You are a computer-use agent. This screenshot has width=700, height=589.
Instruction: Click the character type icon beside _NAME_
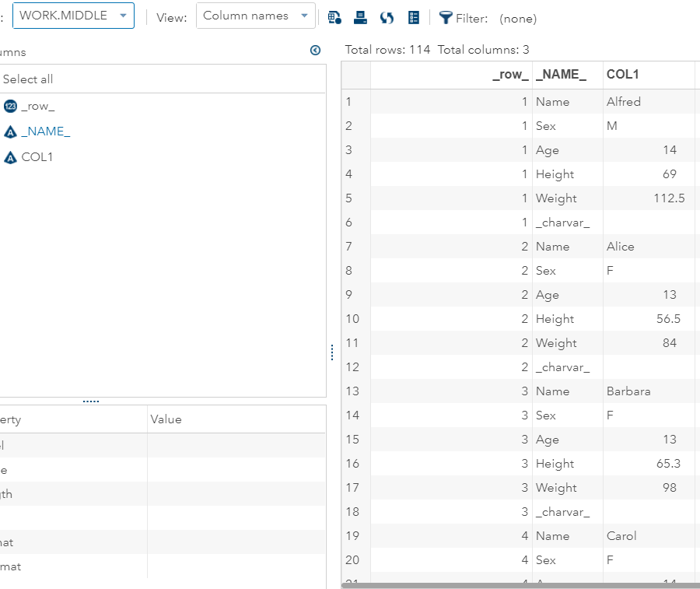[x=9, y=131]
